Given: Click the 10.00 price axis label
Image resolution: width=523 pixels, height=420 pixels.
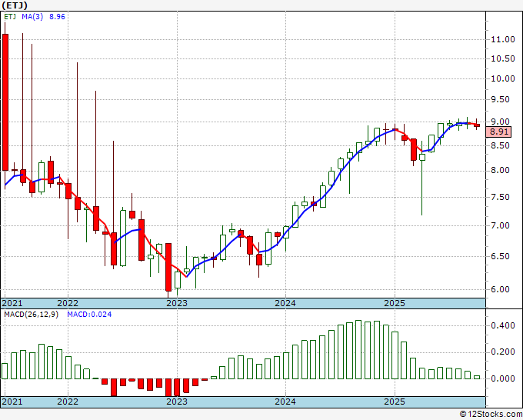Looking at the screenshot, I should (503, 78).
